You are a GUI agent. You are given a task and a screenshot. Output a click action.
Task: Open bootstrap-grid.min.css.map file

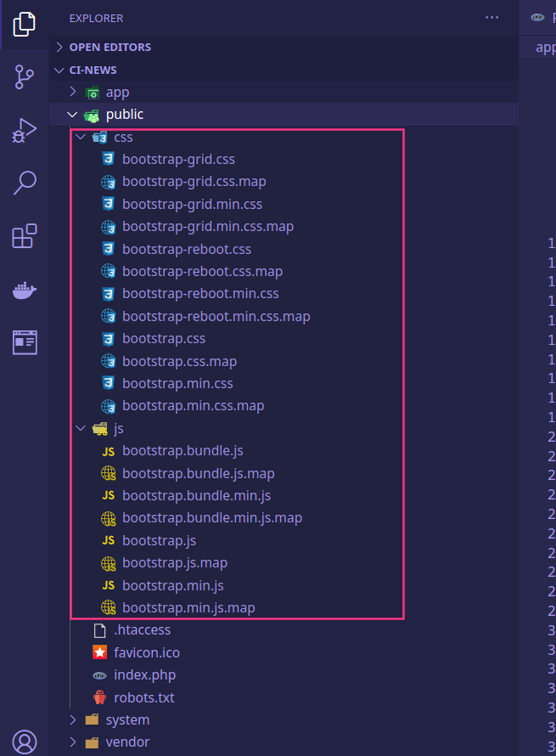pyautogui.click(x=208, y=226)
